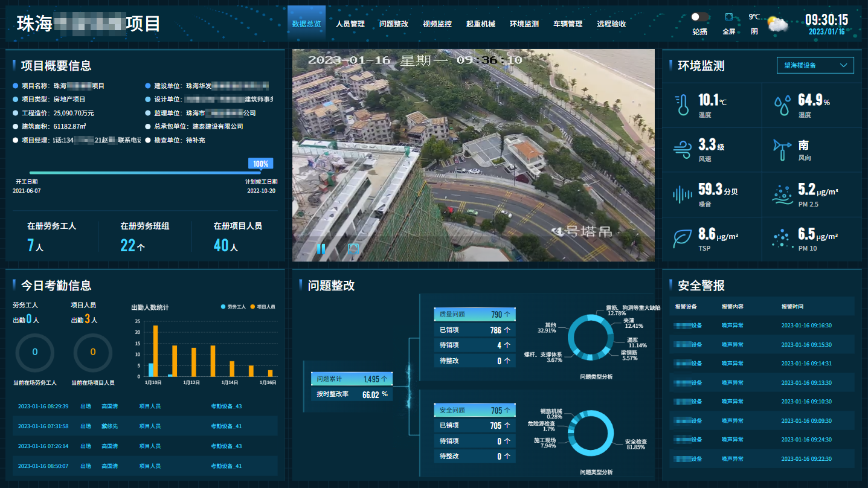
Task: Click the 当前在场劳务工人 ring gauge
Action: pos(34,352)
